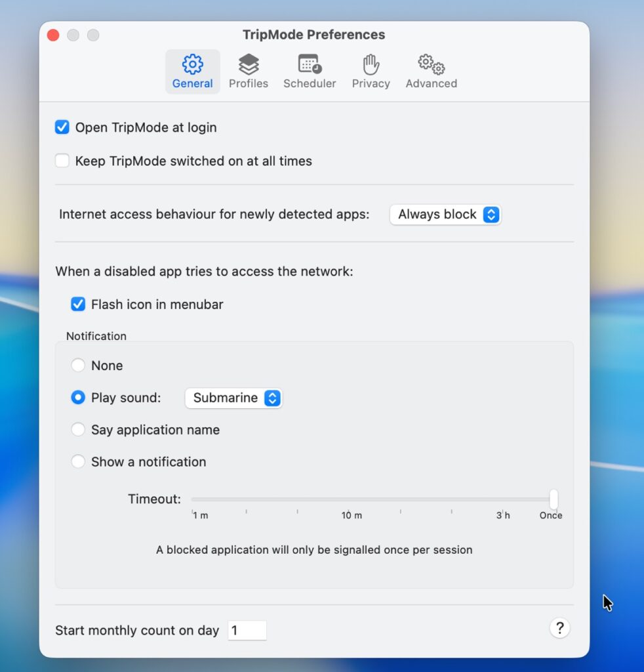Open the Privacy hand icon
644x672 pixels.
[371, 64]
